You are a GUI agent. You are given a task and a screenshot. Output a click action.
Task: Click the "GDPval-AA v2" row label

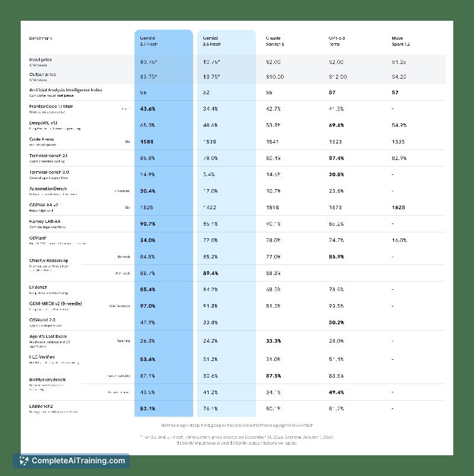pyautogui.click(x=44, y=205)
